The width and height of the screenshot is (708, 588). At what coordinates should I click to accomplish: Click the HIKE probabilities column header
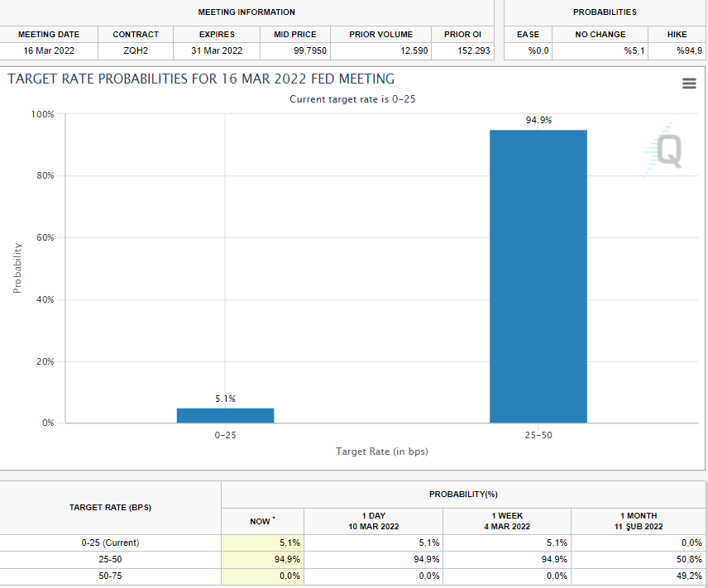tap(677, 35)
